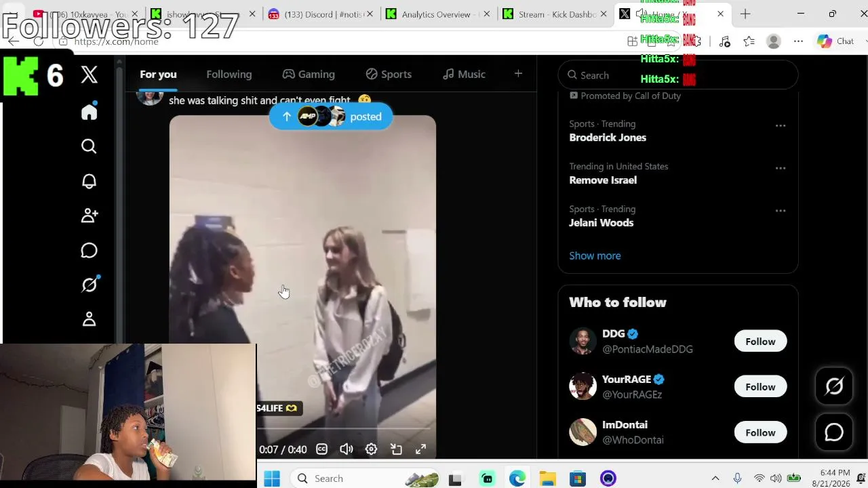
Task: Switch to the Following tab
Action: click(x=229, y=74)
